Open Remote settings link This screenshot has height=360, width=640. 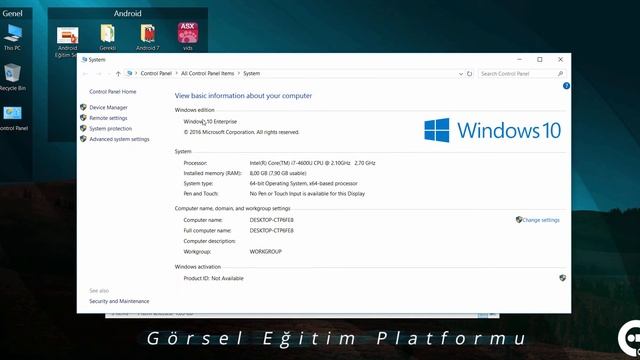[x=108, y=118]
